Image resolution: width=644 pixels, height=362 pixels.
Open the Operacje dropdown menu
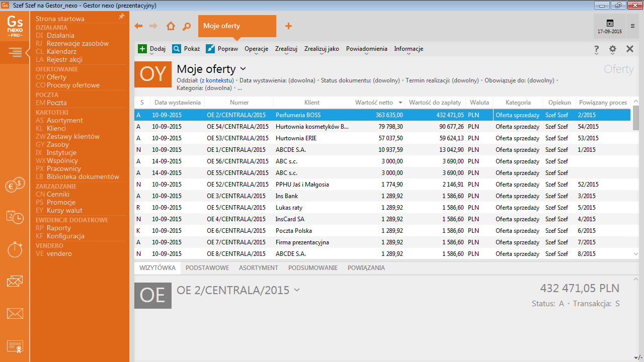click(x=256, y=49)
